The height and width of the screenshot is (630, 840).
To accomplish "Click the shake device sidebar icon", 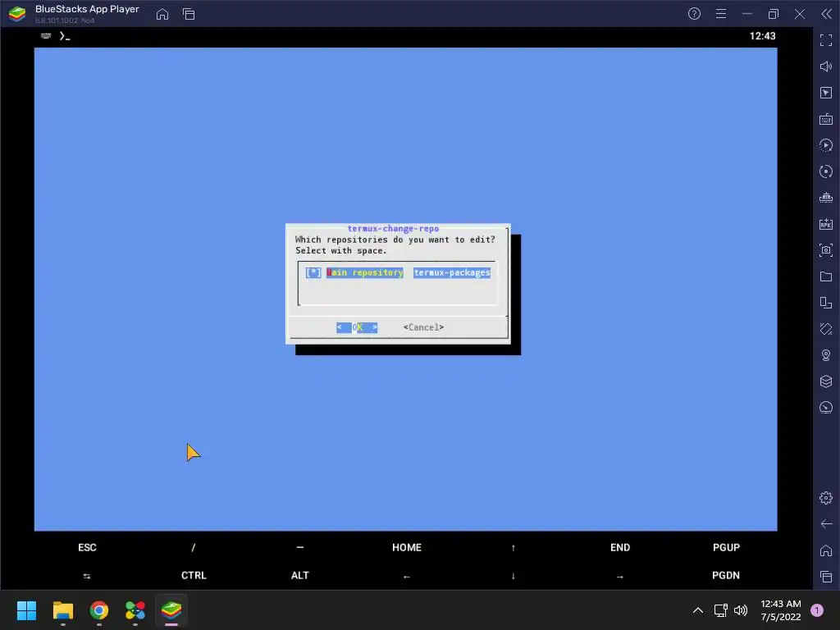I will (826, 328).
